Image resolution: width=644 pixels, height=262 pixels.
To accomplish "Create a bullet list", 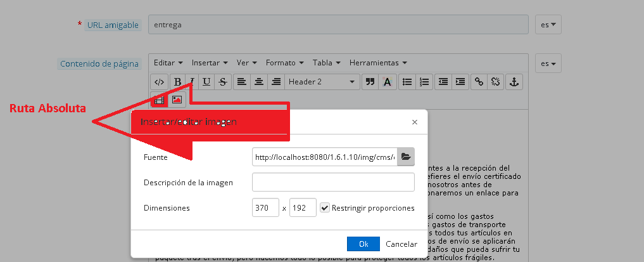I will pyautogui.click(x=408, y=82).
